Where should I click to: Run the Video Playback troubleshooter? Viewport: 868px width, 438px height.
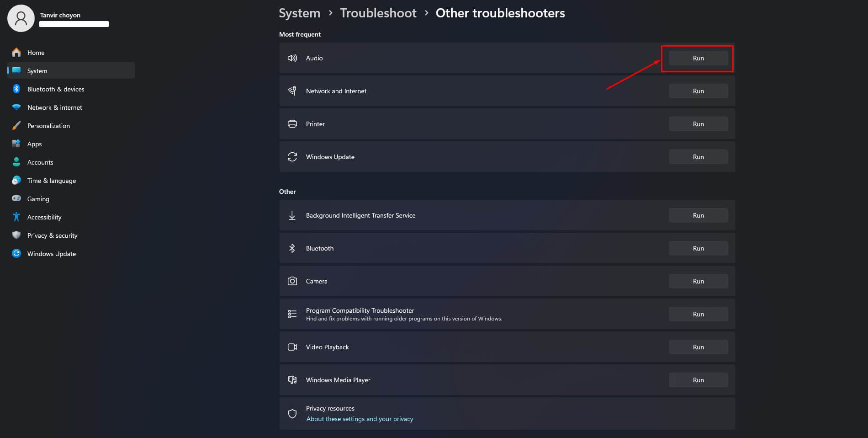[698, 347]
